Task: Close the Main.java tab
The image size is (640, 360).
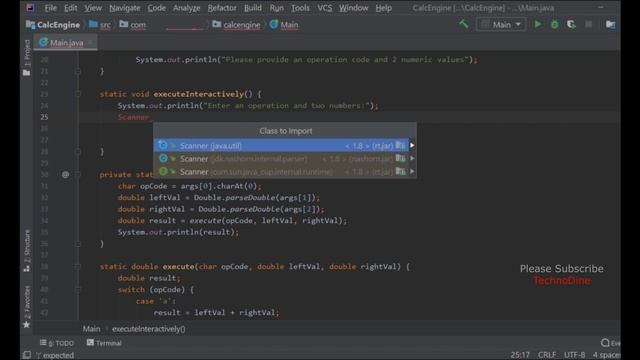Action: point(91,42)
